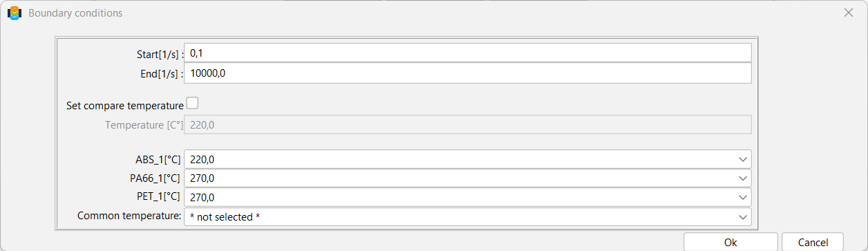
Task: Click the greyed-out Temperature [C°] field
Action: coord(468,124)
